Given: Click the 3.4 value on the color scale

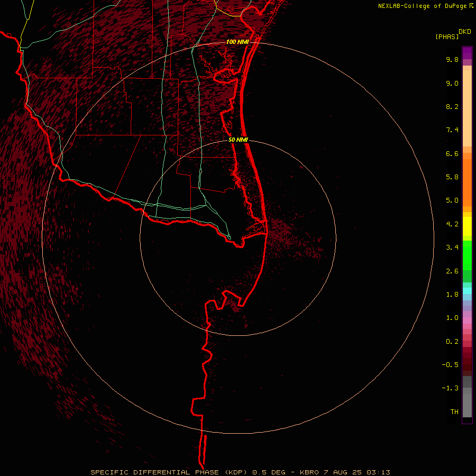Looking at the screenshot, I should pyautogui.click(x=452, y=248).
